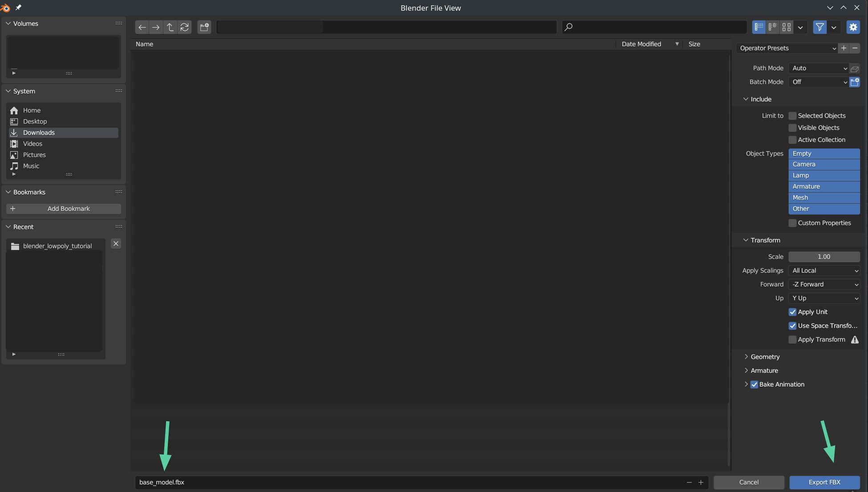868x492 pixels.
Task: Toggle Mesh object type
Action: click(824, 198)
